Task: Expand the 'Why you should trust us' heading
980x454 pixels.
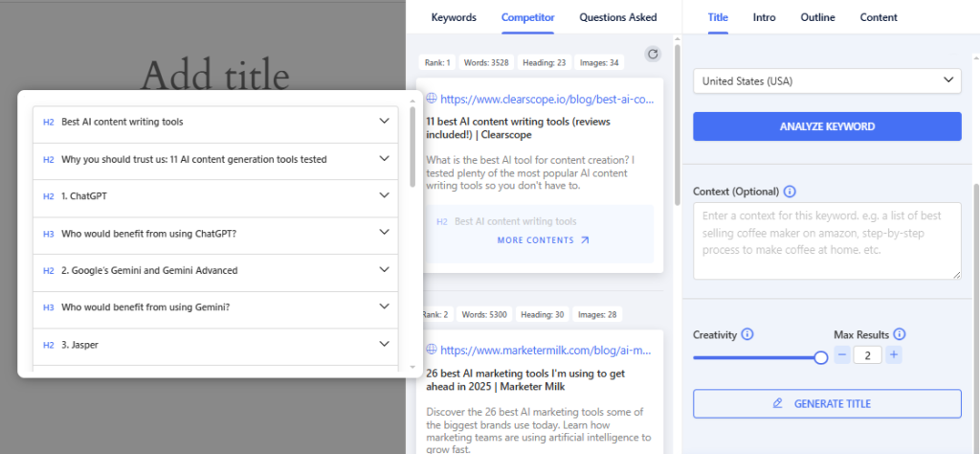Action: coord(215,161)
